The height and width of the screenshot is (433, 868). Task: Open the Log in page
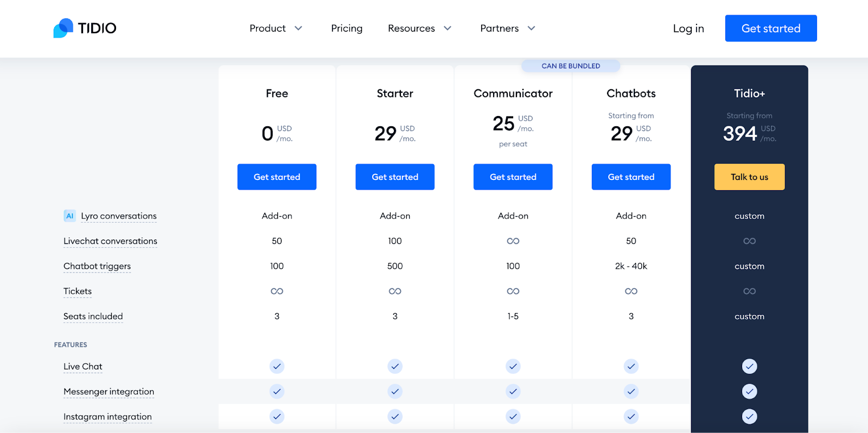[x=688, y=28]
